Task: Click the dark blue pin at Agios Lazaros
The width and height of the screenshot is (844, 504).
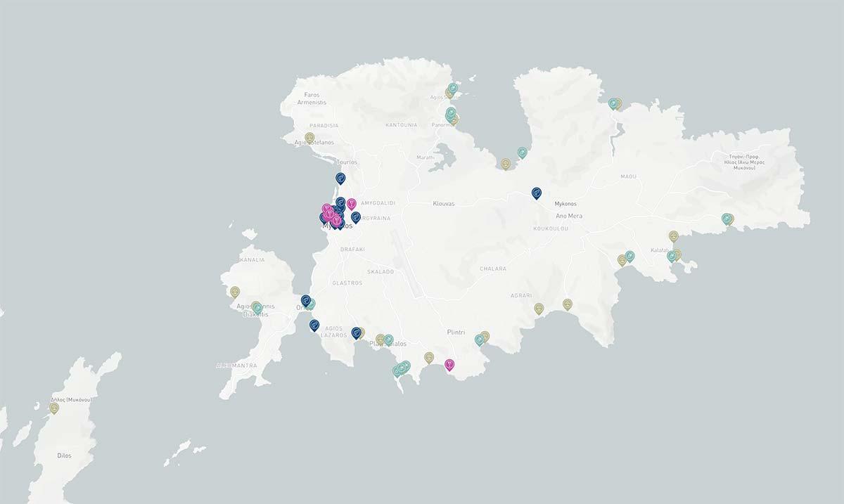Action: point(357,332)
